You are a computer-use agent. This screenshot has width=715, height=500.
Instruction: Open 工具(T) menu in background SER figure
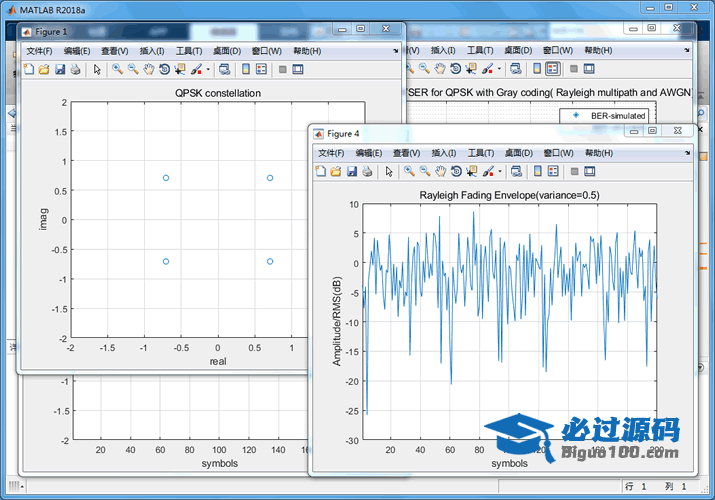pyautogui.click(x=480, y=51)
